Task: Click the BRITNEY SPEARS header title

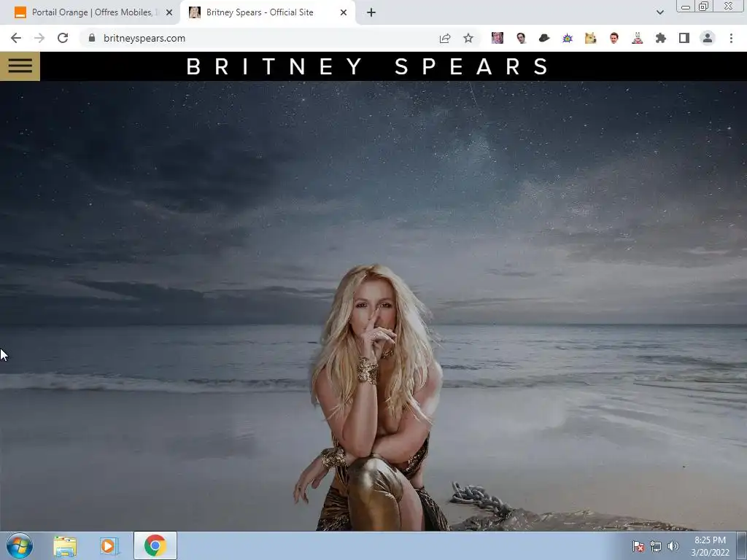Action: click(368, 66)
